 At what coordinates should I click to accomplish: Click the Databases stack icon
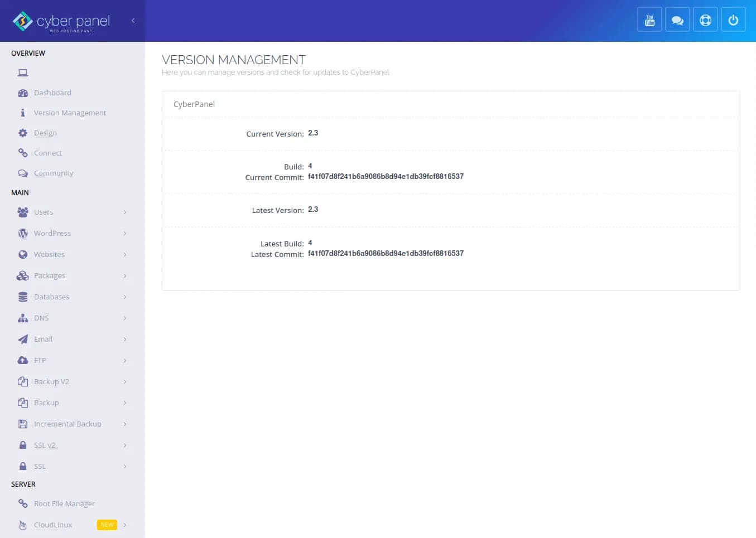click(x=23, y=297)
